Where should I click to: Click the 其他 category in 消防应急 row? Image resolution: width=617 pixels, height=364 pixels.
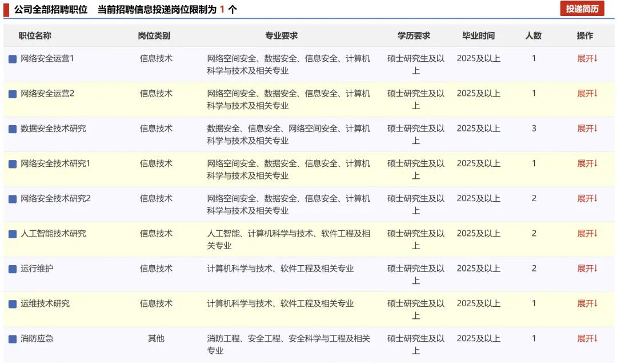click(x=156, y=338)
